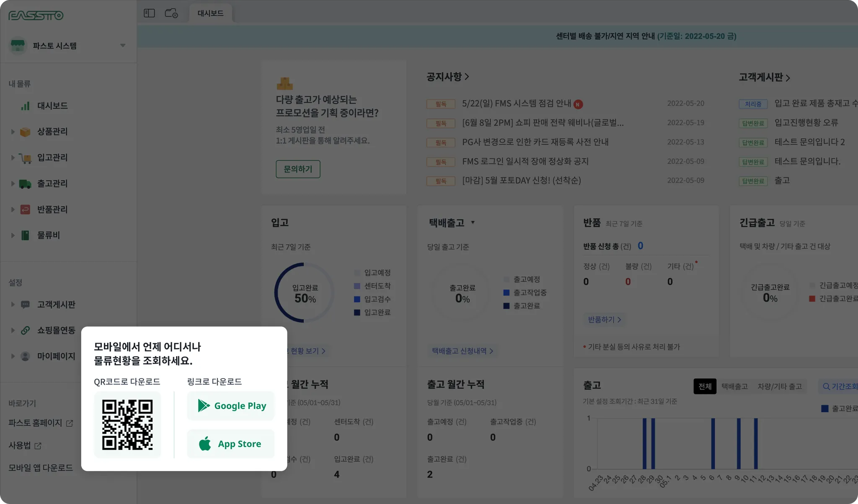Click the 상품관리 box icon

pos(25,132)
